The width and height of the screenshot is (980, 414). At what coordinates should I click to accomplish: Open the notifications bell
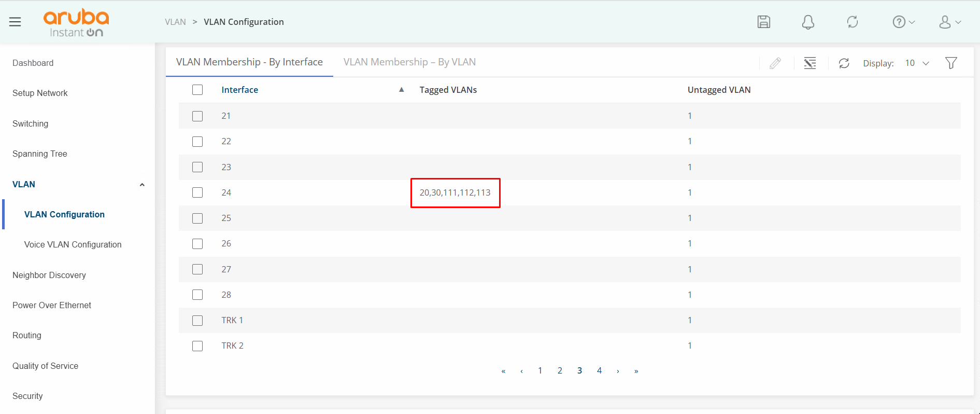click(x=807, y=22)
